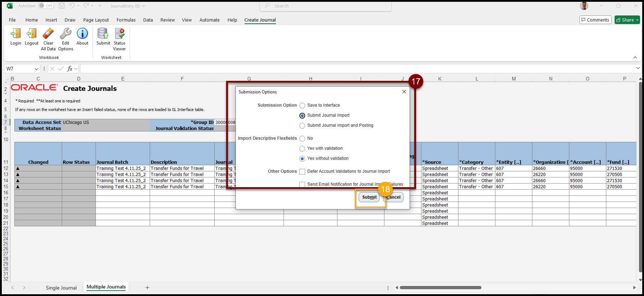Toggle the AutoSave switch
Image resolution: width=644 pixels, height=296 pixels.
[x=46, y=6]
